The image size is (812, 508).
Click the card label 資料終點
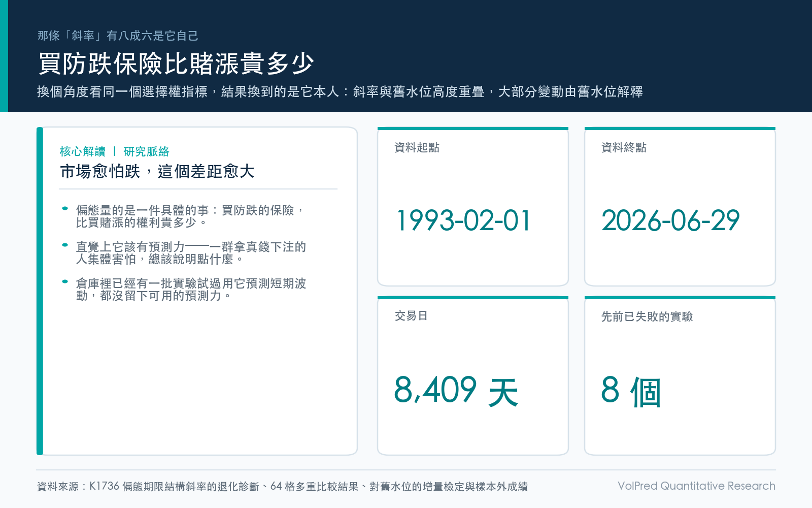click(624, 147)
